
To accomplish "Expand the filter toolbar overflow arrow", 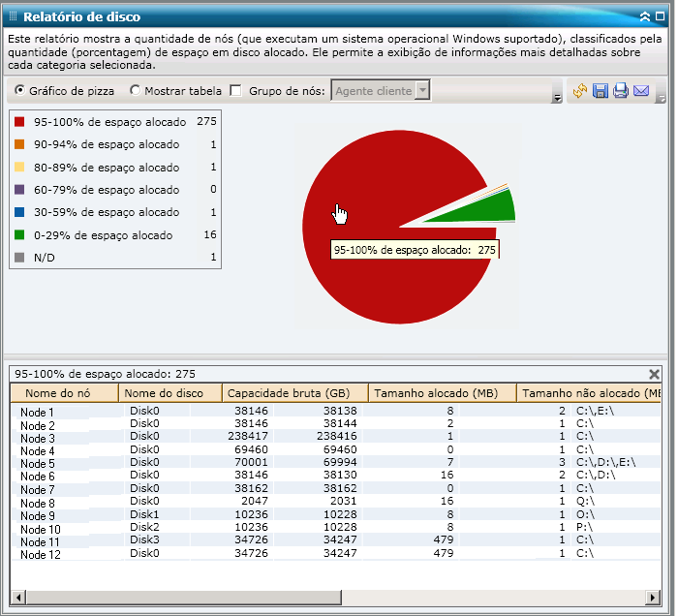I will pyautogui.click(x=557, y=98).
